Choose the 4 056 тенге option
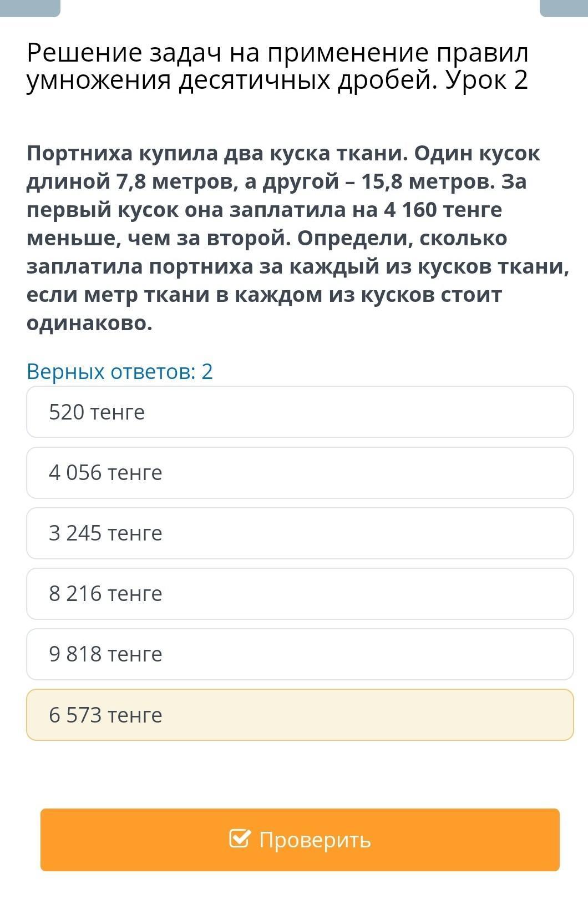Viewport: 588px width, 904px height. (x=300, y=472)
